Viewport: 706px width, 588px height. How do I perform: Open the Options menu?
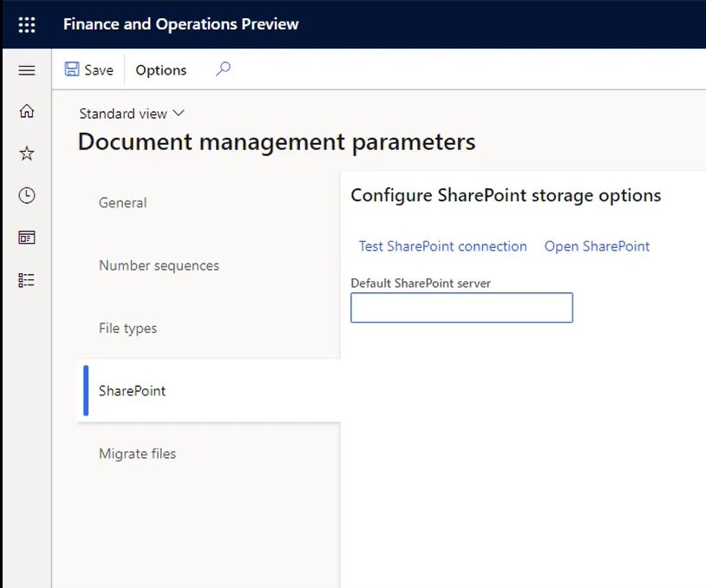[x=161, y=70]
